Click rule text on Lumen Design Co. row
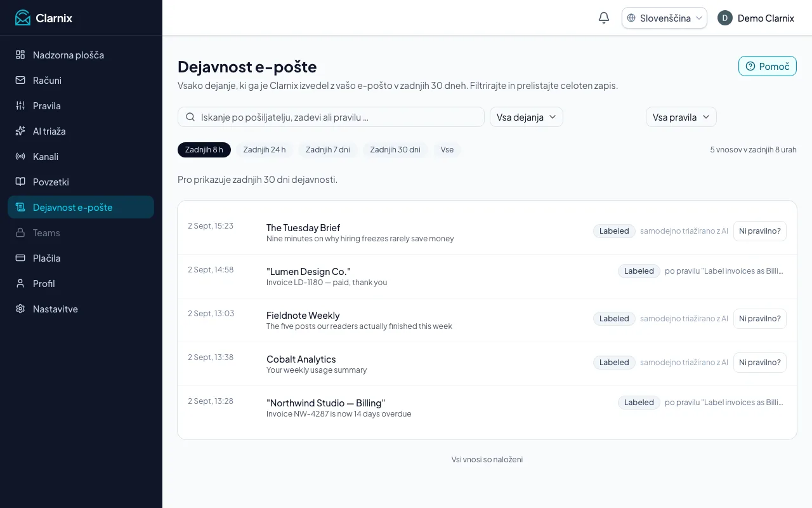The image size is (812, 508). click(724, 271)
